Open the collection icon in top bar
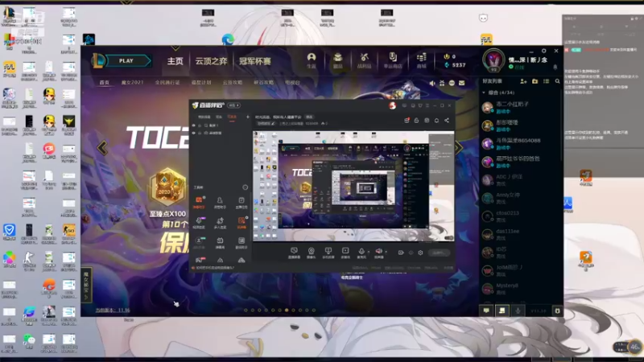The height and width of the screenshot is (362, 644). point(337,60)
